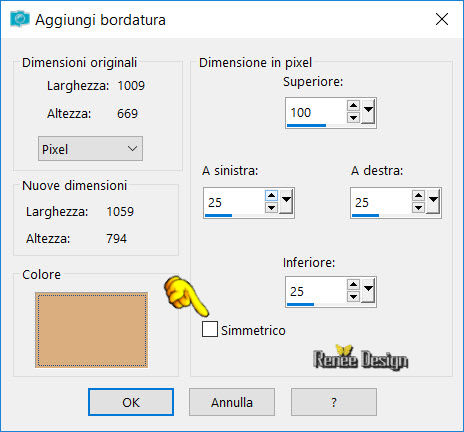Screen dimensions: 464x432
Task: Increase Superiore value with up arrow
Action: pyautogui.click(x=353, y=106)
